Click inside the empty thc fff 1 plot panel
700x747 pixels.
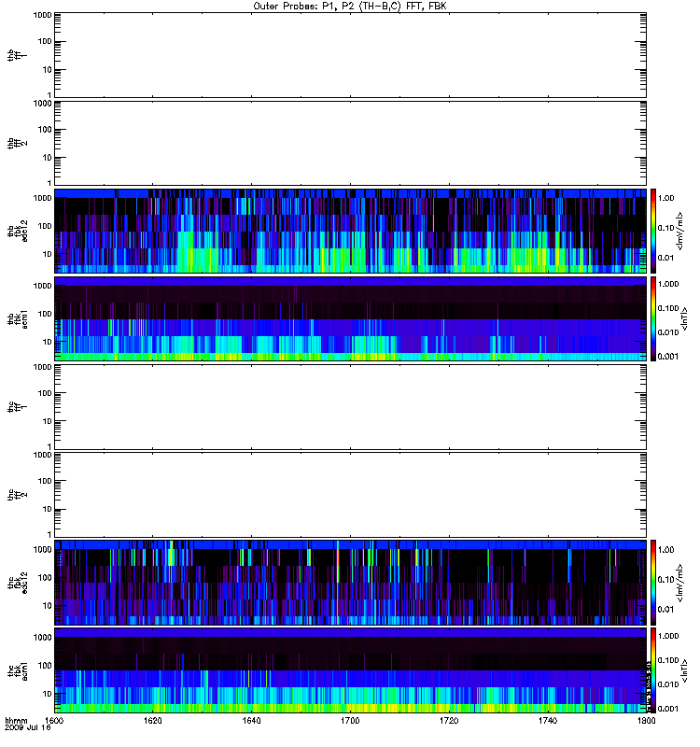pos(350,407)
